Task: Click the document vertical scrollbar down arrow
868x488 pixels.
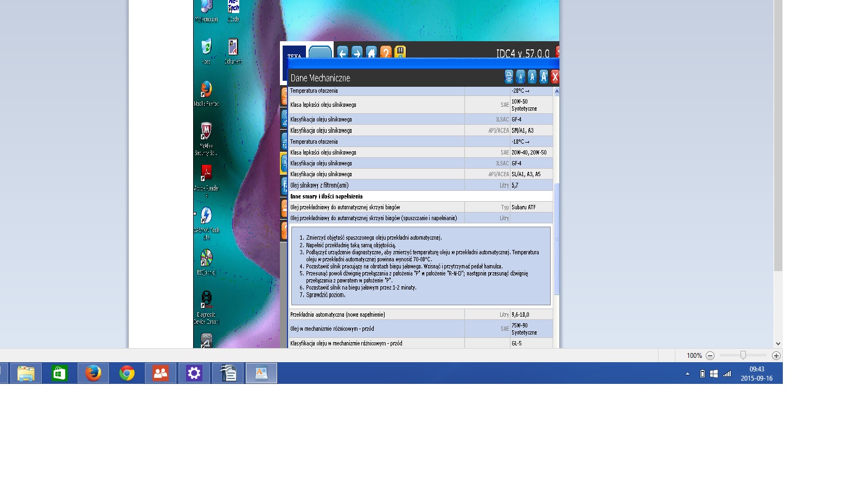Action: pyautogui.click(x=778, y=343)
